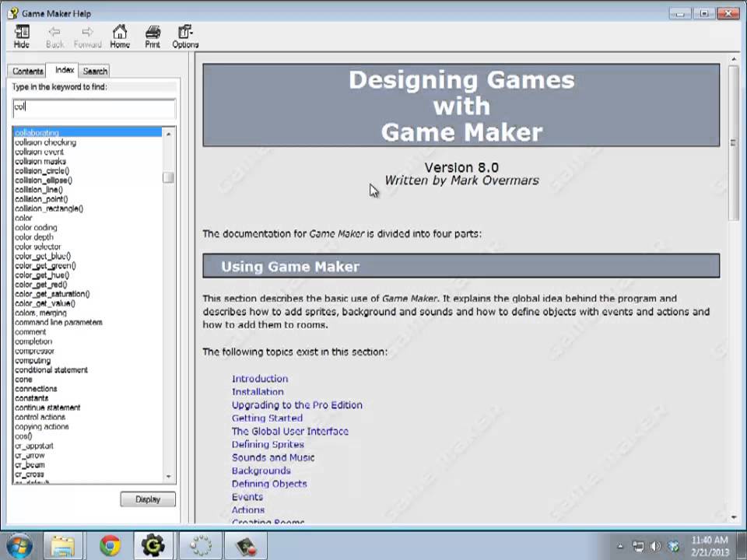This screenshot has width=747, height=560.
Task: Select 'continue statement' index entry
Action: click(x=47, y=408)
